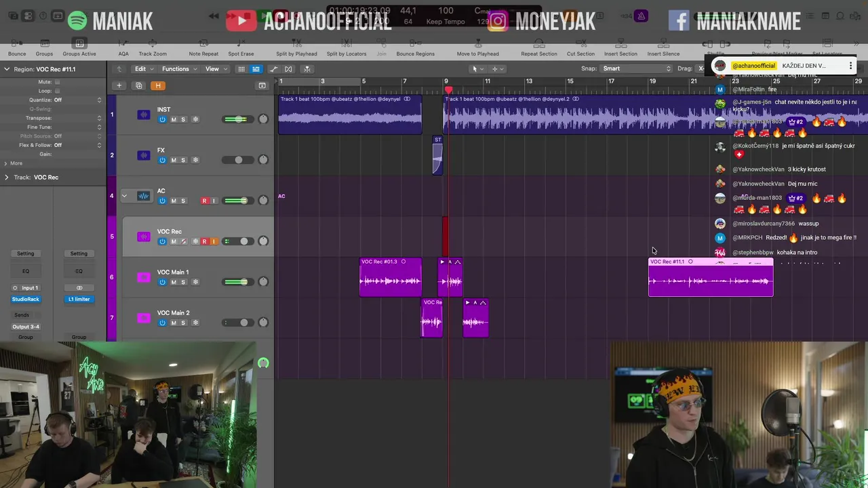868x488 pixels.
Task: Open the Functions menu
Action: tap(179, 68)
